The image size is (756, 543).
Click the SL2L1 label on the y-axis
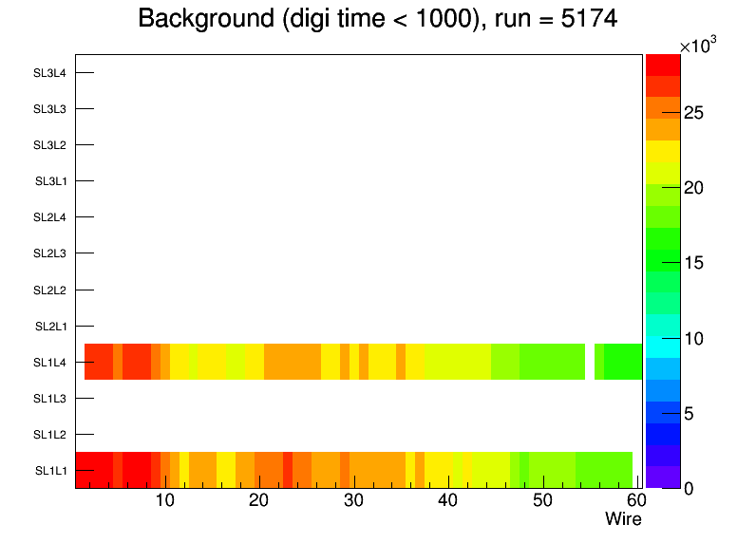click(50, 327)
